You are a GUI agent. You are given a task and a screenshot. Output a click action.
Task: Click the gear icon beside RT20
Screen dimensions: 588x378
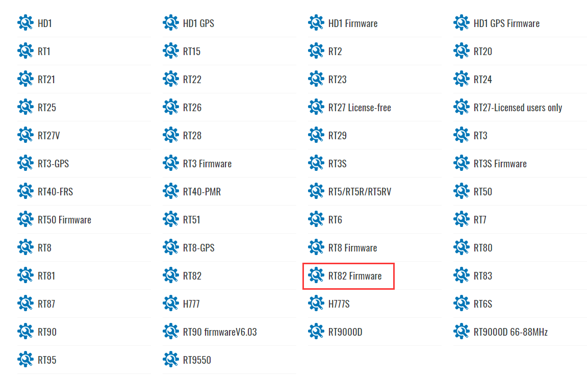point(461,51)
